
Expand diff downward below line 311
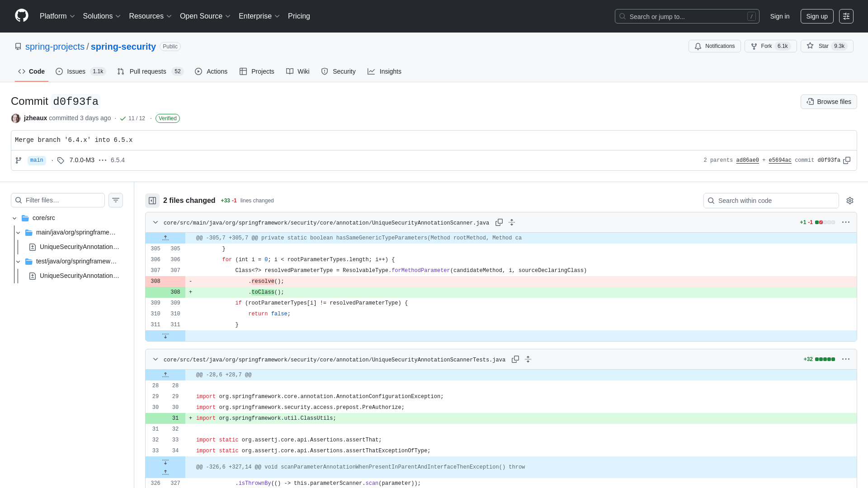[165, 336]
